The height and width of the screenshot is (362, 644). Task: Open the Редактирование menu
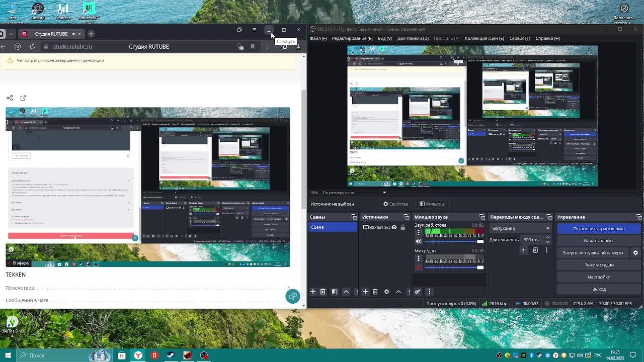[x=352, y=38]
